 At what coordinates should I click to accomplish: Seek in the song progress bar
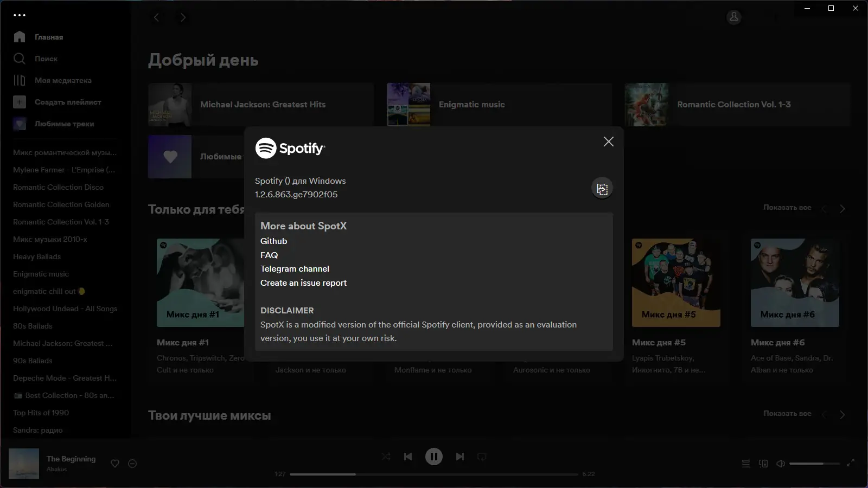pyautogui.click(x=434, y=474)
